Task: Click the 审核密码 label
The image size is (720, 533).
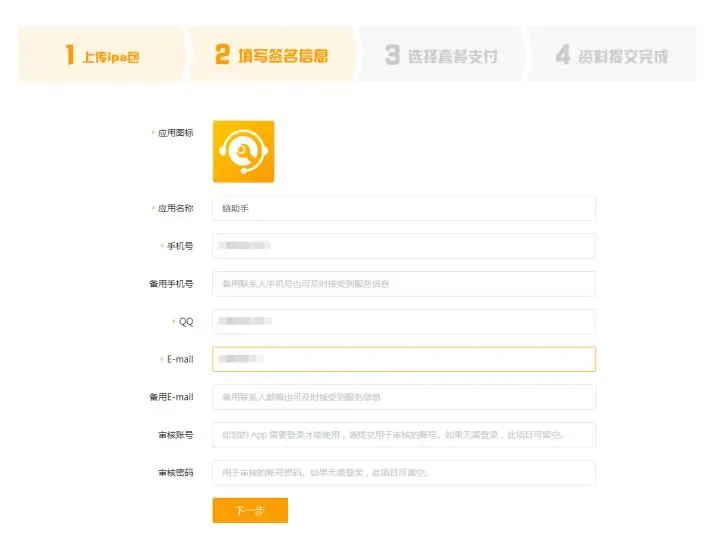Action: pyautogui.click(x=175, y=472)
